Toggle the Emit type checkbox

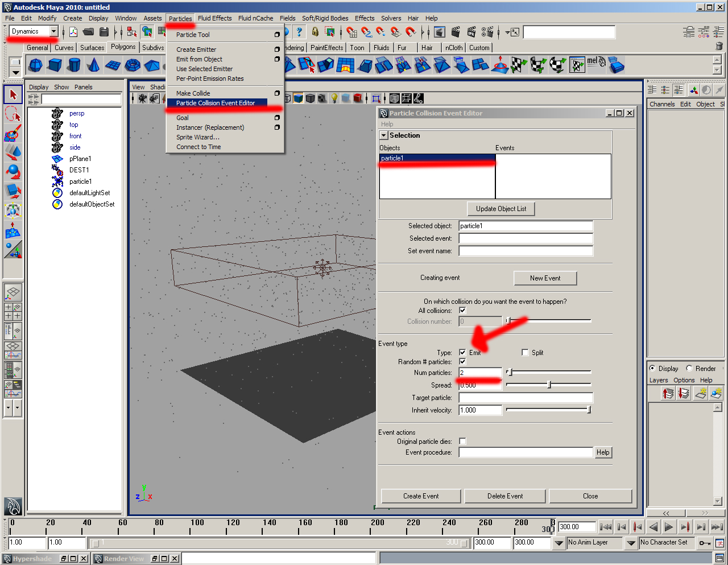tap(462, 353)
